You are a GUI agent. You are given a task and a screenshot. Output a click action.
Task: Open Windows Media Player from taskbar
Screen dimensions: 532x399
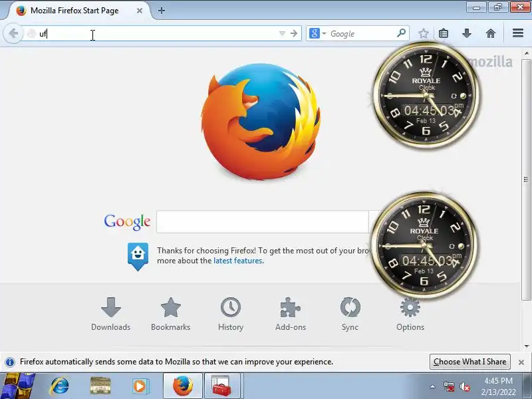[x=140, y=386]
